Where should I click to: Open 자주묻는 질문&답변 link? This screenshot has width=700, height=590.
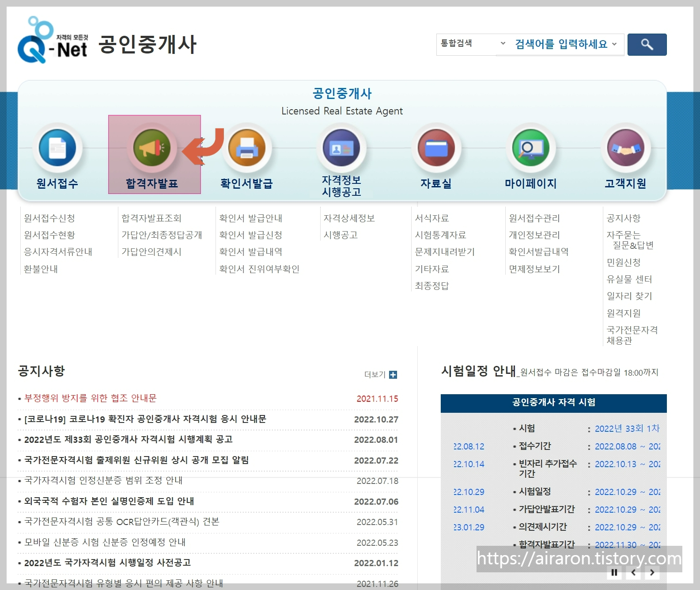630,240
